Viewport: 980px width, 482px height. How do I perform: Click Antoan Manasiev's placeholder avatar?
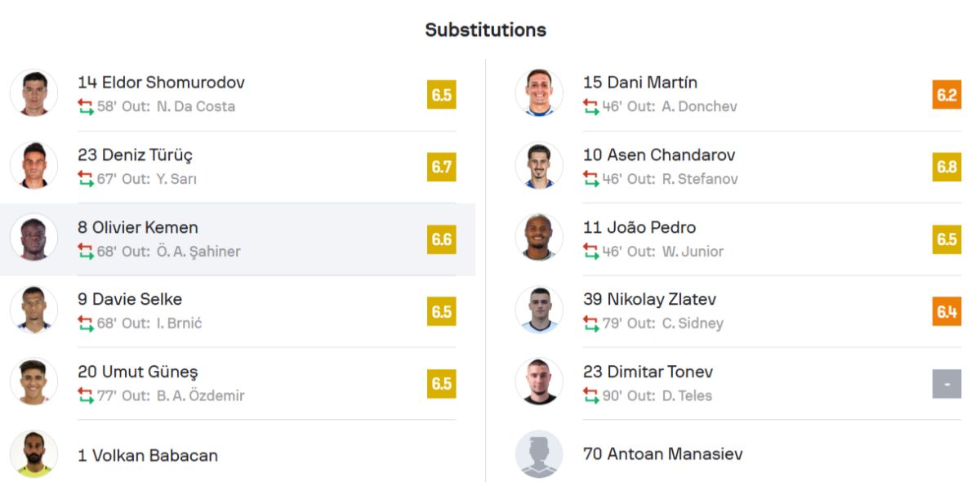click(539, 454)
